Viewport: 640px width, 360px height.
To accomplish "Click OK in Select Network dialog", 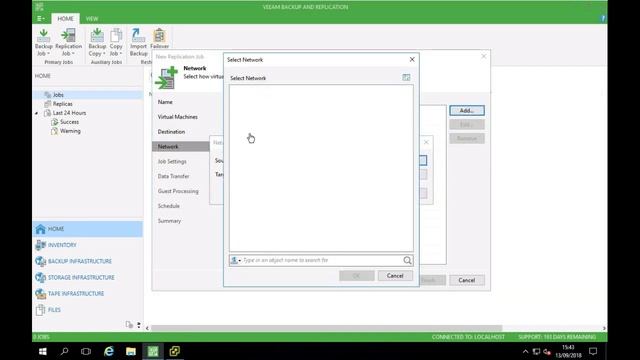I will pos(356,276).
